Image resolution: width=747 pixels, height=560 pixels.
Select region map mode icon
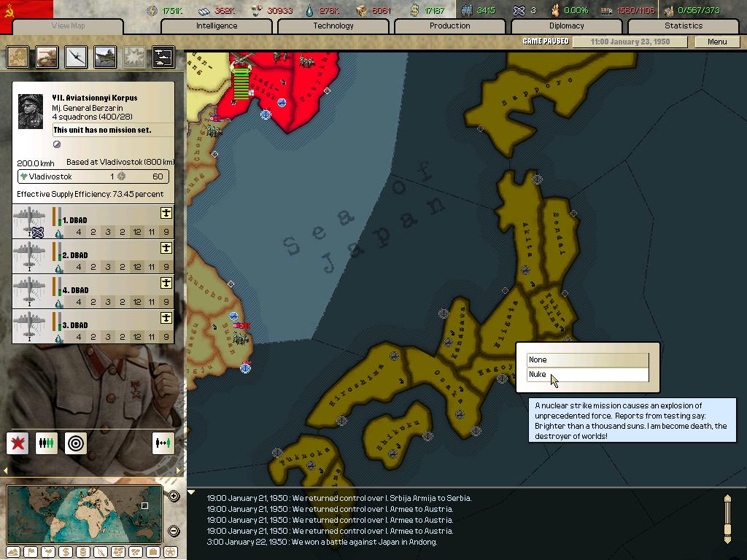coord(118,553)
